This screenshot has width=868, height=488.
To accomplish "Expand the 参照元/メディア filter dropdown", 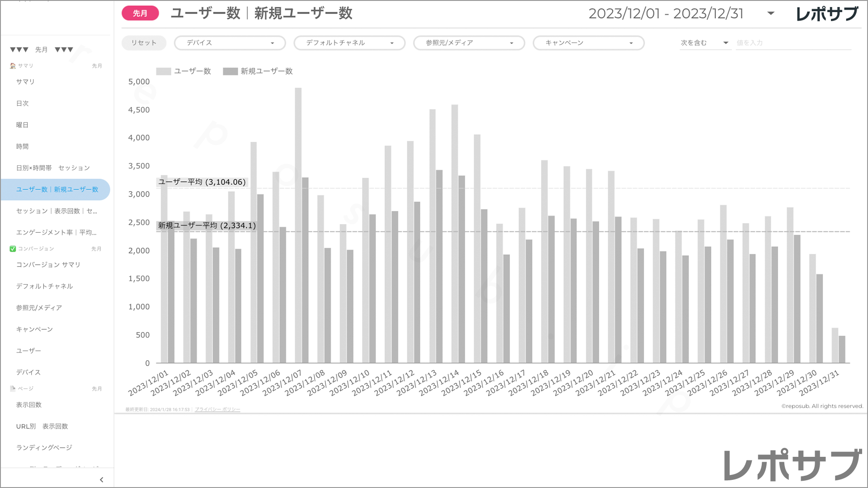I will [469, 43].
